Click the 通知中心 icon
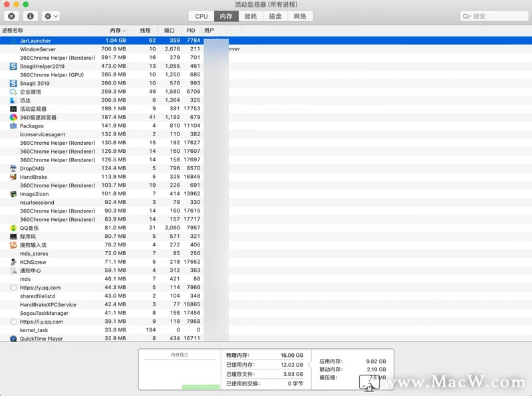 [13, 270]
